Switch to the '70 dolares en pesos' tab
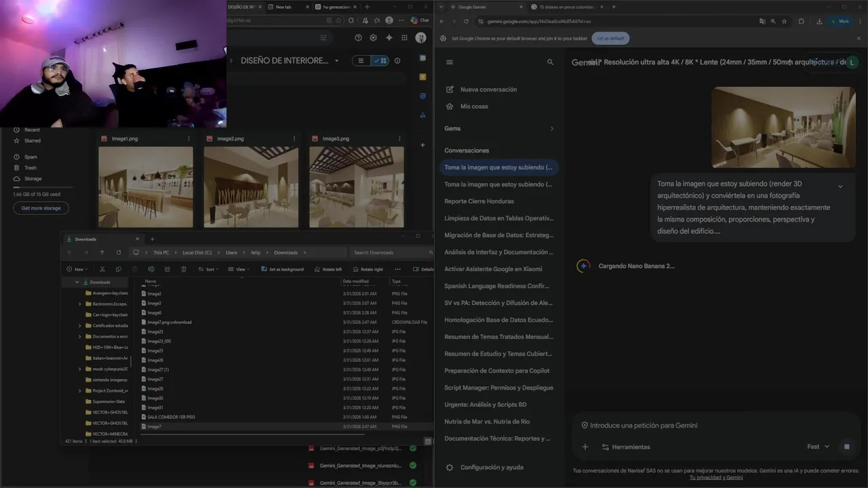 click(x=566, y=7)
